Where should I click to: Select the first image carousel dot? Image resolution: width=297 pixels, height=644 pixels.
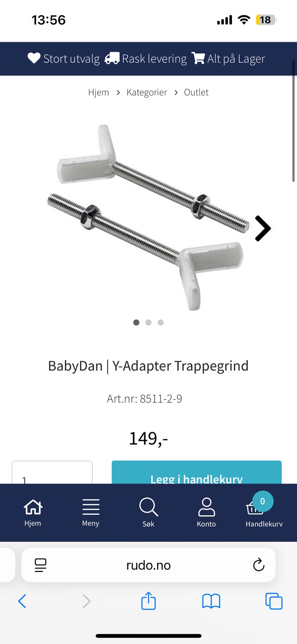pyautogui.click(x=136, y=322)
